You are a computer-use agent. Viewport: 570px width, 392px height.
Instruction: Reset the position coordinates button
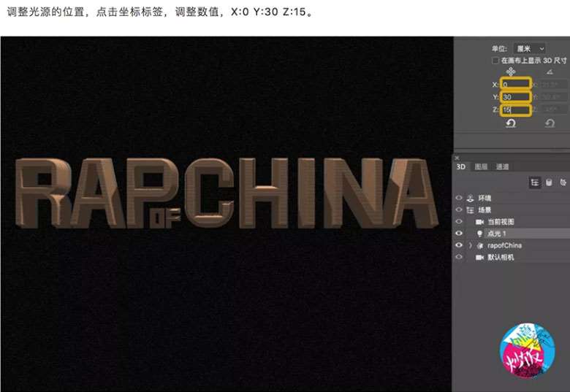click(511, 123)
